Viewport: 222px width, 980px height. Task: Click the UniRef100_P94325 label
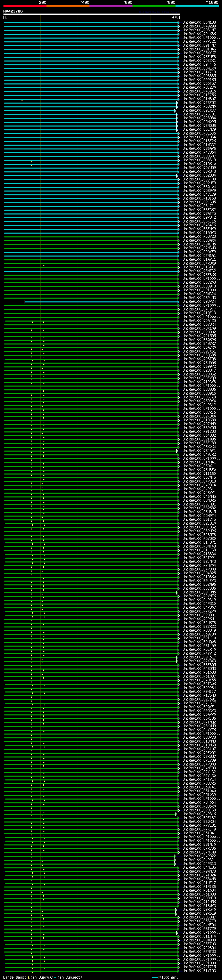click(x=199, y=573)
